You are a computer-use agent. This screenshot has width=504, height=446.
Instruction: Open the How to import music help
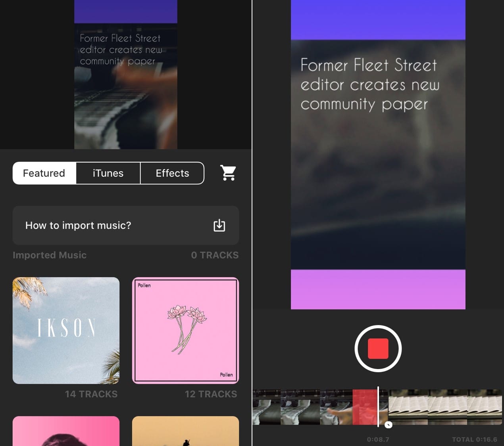click(126, 225)
